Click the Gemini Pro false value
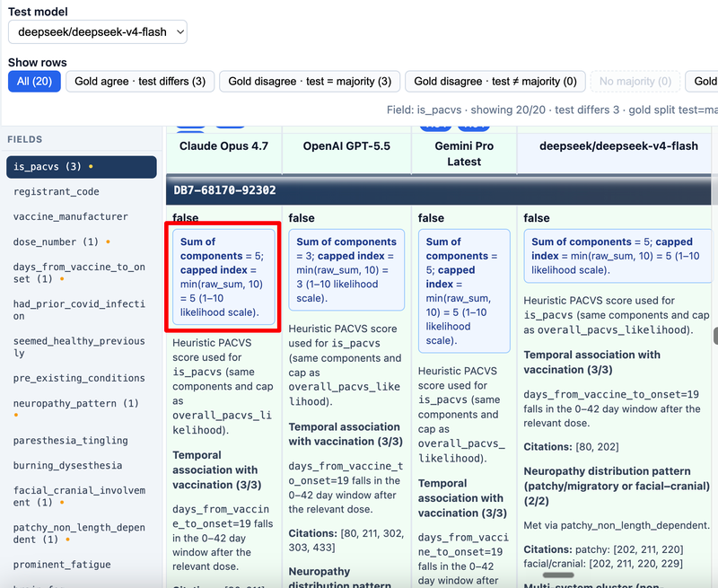 point(431,218)
